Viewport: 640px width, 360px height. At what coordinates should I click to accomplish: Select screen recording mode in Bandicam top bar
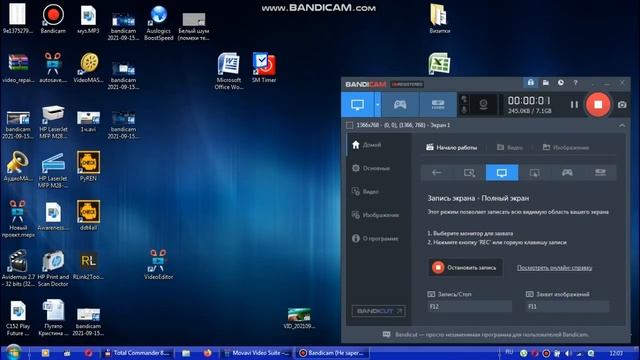358,104
